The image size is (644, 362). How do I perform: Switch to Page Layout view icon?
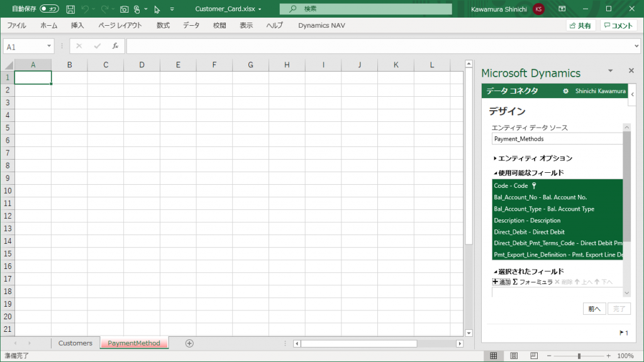click(x=514, y=356)
